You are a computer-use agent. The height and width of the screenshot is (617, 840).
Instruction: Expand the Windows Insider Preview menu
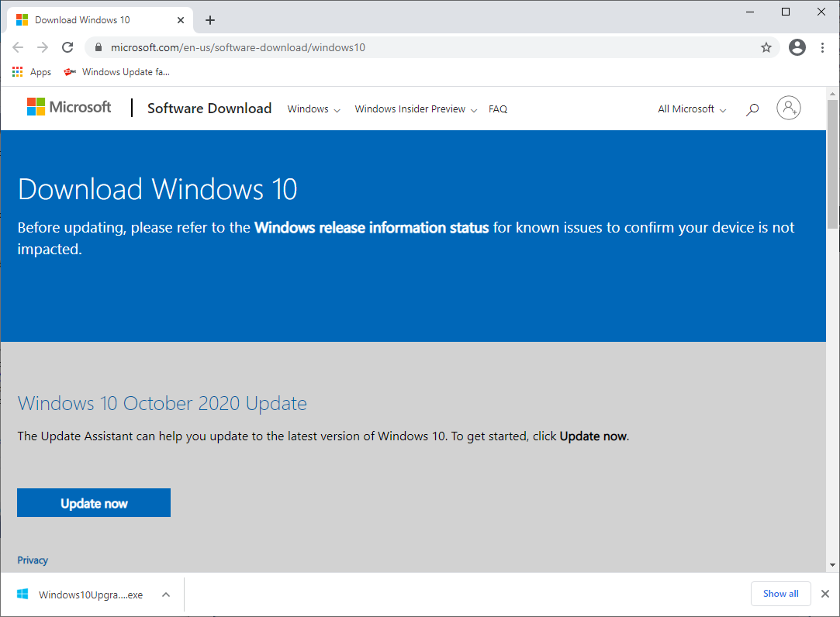click(x=416, y=109)
